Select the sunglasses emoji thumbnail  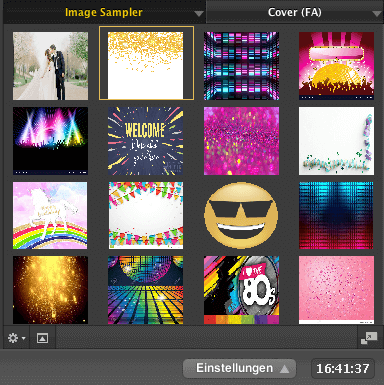(241, 216)
